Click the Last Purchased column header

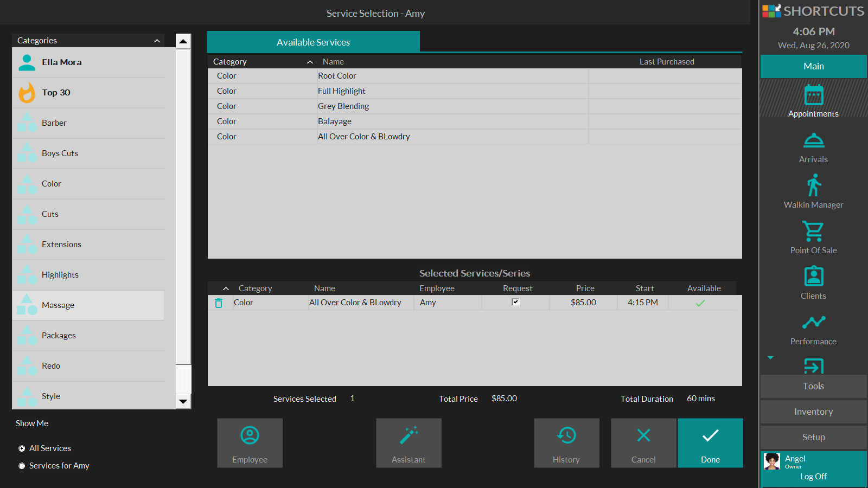point(667,62)
